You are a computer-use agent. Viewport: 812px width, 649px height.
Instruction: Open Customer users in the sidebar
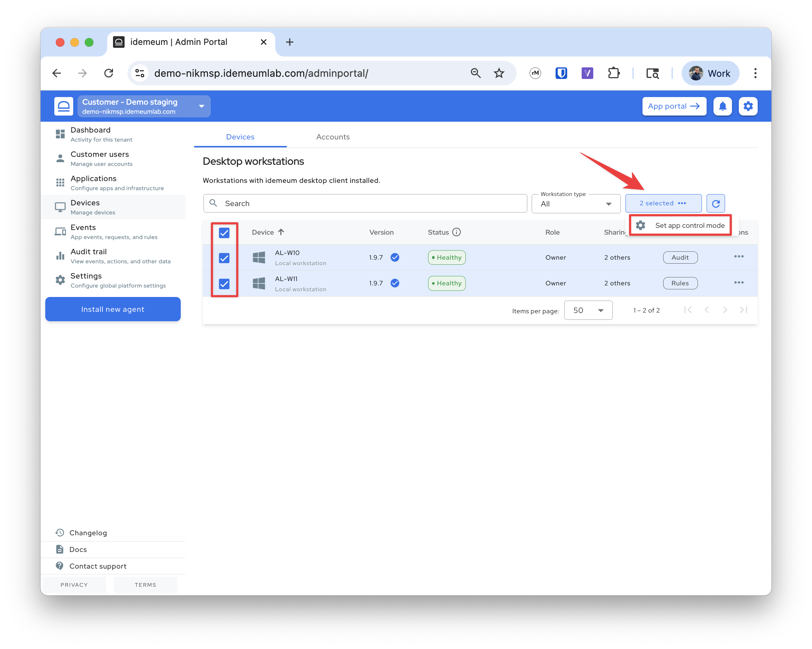pos(113,159)
